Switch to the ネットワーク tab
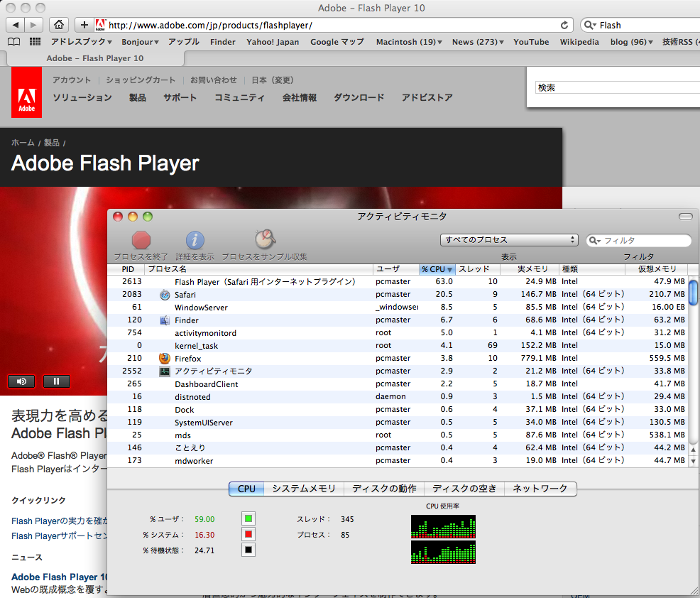The image size is (700, 598). [x=542, y=489]
